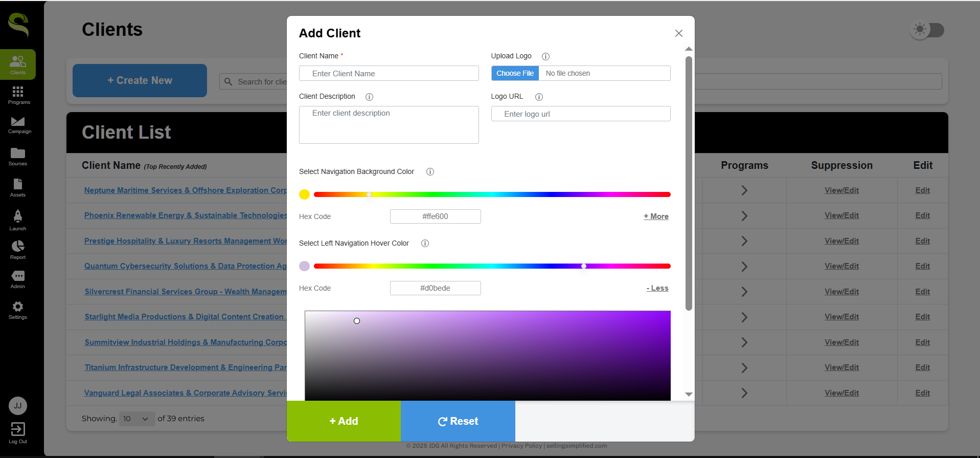Image resolution: width=980 pixels, height=458 pixels.
Task: Open the Assets document icon
Action: (18, 185)
